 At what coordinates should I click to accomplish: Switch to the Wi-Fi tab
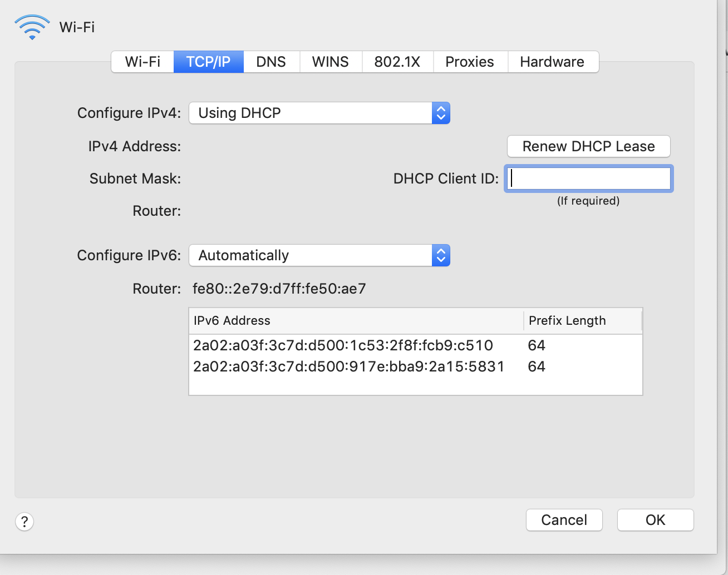pos(142,62)
